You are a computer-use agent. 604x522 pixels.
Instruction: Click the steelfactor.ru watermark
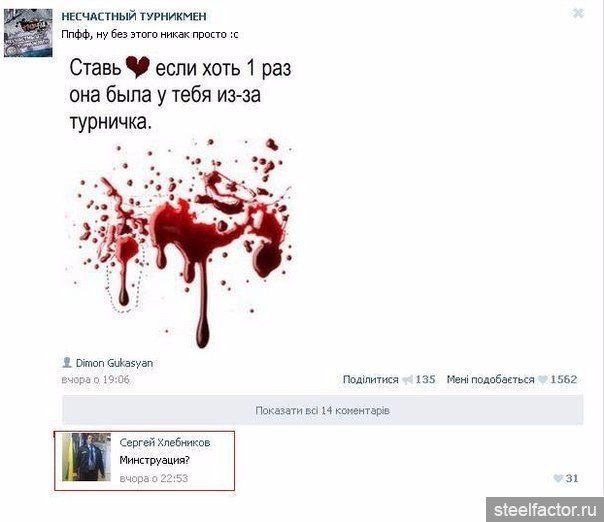point(545,510)
